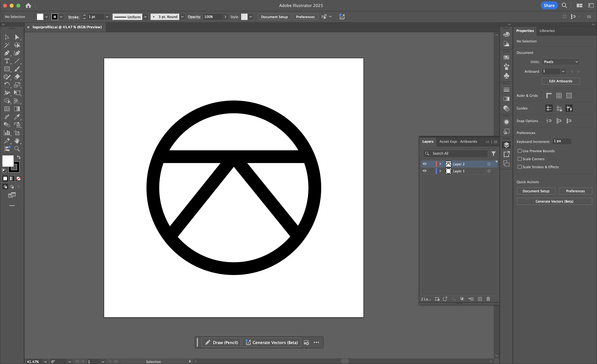Expand Layer 2 contents chevron
The width and height of the screenshot is (597, 364).
pyautogui.click(x=440, y=164)
